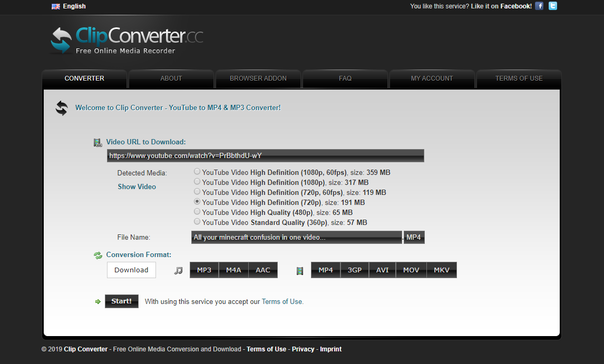Image resolution: width=604 pixels, height=364 pixels.
Task: Open Terms of Use link beside Start
Action: point(282,302)
